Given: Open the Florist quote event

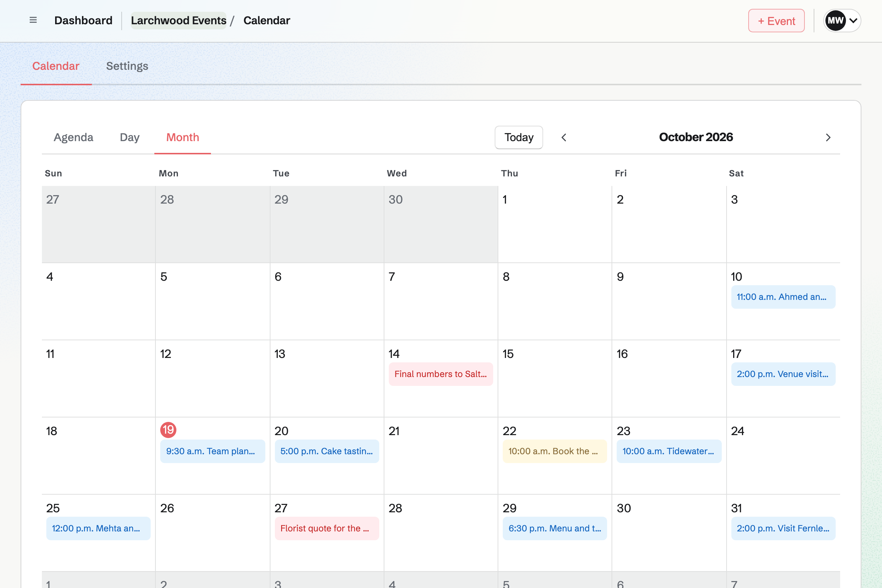Looking at the screenshot, I should tap(327, 528).
